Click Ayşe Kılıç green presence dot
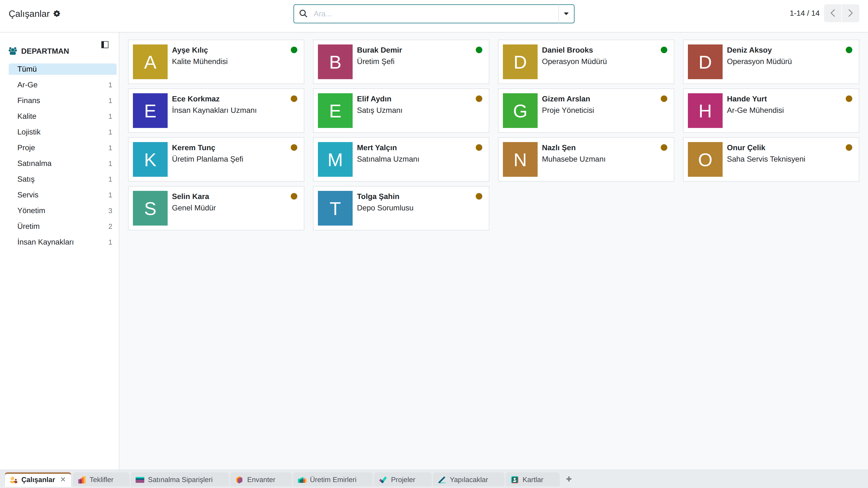The width and height of the screenshot is (868, 488). click(294, 50)
